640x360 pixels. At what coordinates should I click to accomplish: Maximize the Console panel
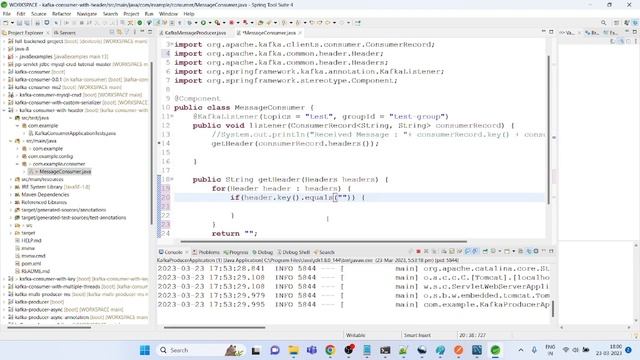pyautogui.click(x=551, y=251)
